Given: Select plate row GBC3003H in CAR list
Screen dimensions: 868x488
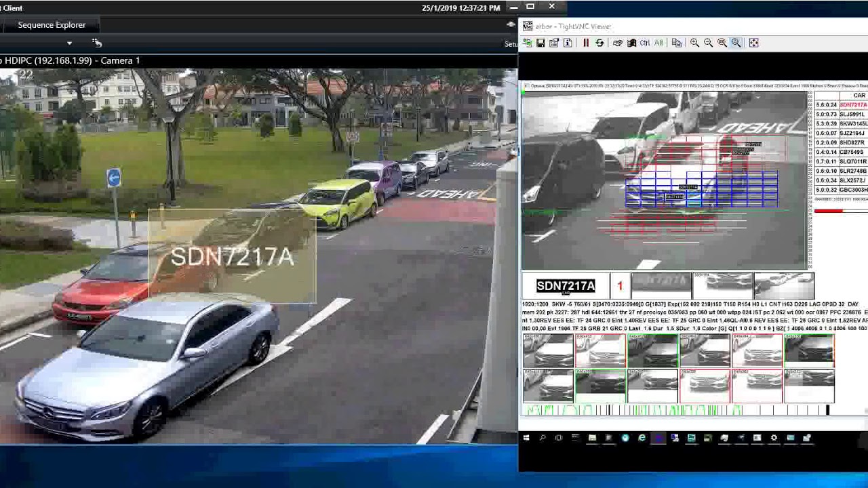Looking at the screenshot, I should coord(842,190).
